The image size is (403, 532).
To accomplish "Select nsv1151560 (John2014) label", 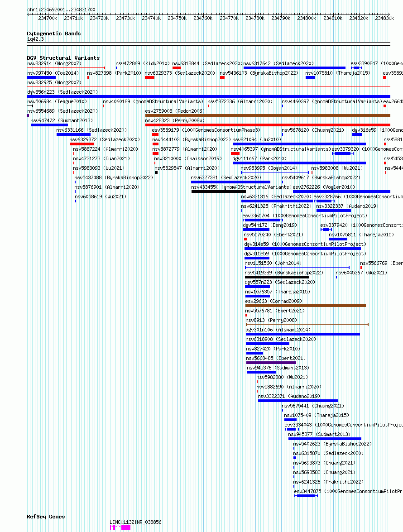I will pos(273,263).
